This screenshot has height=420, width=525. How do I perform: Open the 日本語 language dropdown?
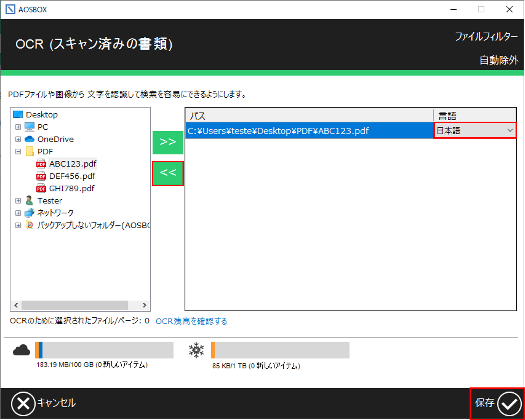click(475, 130)
